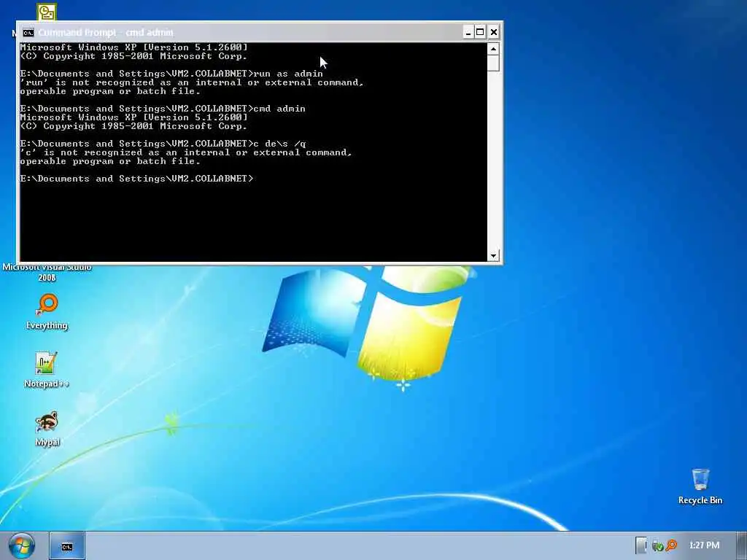Click the last empty prompt line
This screenshot has height=560, width=747.
click(137, 179)
